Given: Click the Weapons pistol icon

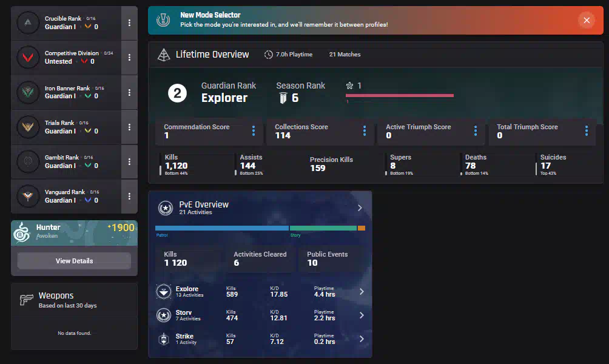Looking at the screenshot, I should pos(27,300).
